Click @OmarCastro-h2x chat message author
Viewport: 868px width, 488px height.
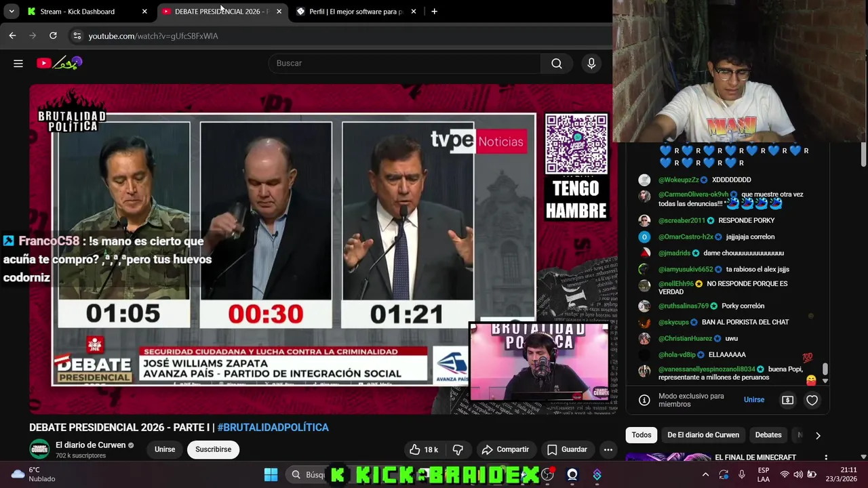(686, 237)
